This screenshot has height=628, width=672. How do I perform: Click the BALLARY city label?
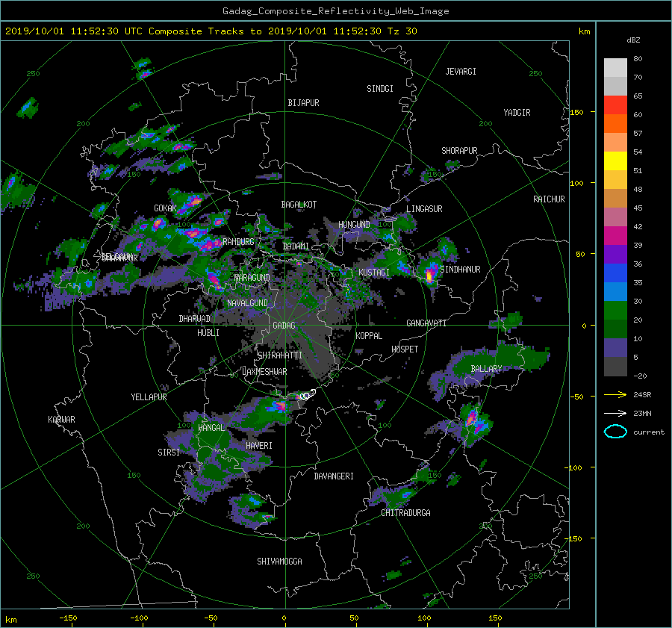[486, 369]
